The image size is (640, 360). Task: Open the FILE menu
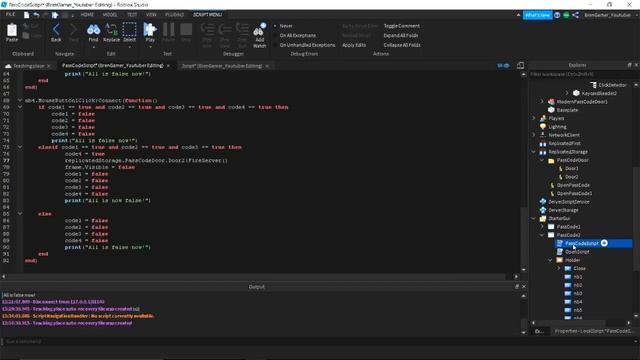click(x=10, y=14)
